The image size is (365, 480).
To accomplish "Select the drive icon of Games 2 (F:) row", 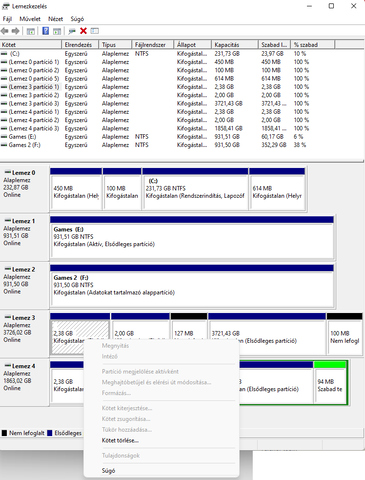I will click(4, 145).
